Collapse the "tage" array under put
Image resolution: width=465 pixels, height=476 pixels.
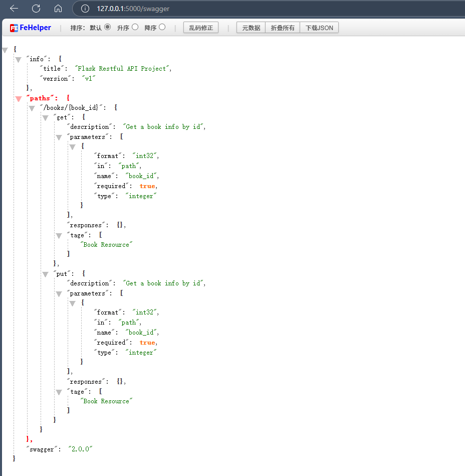point(59,392)
